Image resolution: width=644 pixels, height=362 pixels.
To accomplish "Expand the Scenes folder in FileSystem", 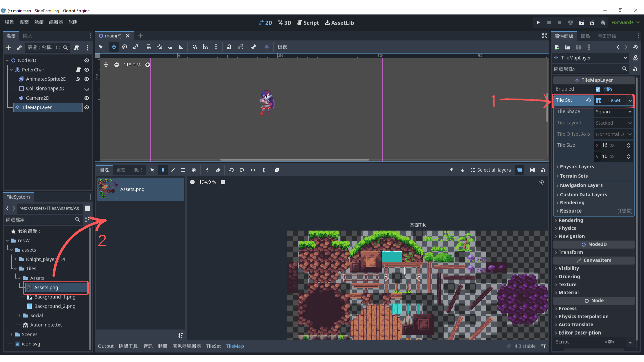I will tap(11, 334).
